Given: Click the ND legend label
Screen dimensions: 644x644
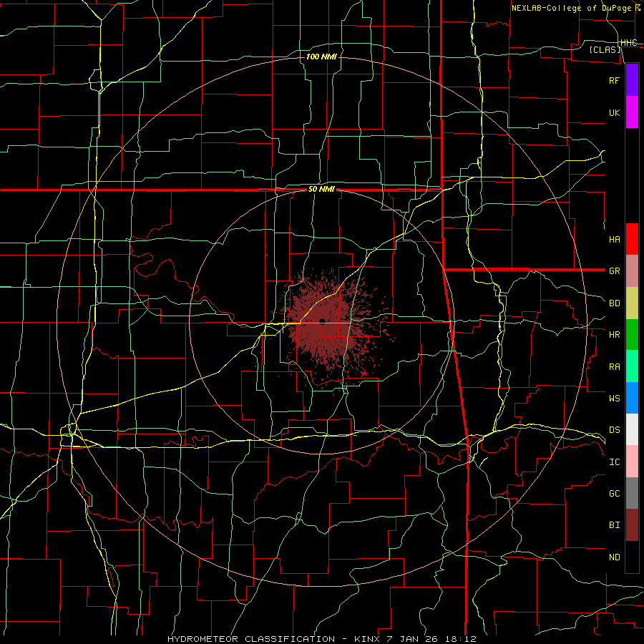Looking at the screenshot, I should point(614,557).
